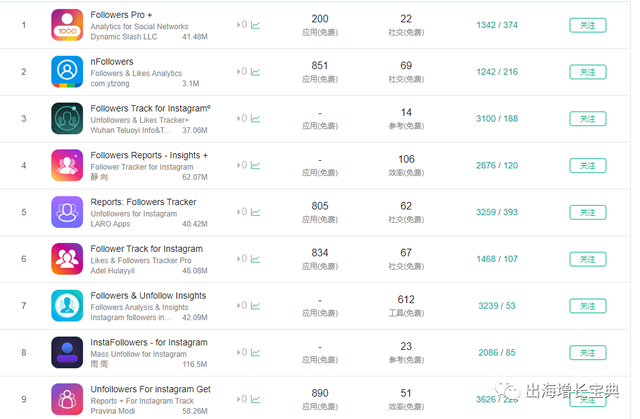The height and width of the screenshot is (419, 640).
Task: Click Followers Reports - Insights + icon
Action: click(67, 165)
